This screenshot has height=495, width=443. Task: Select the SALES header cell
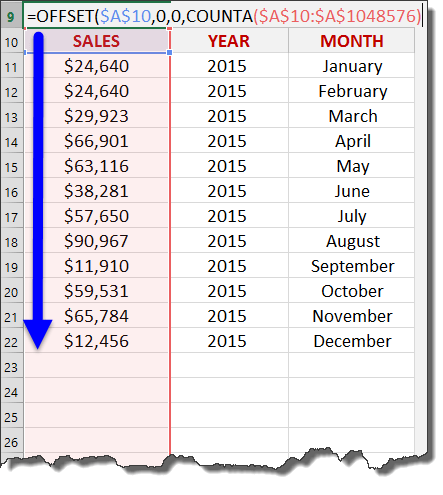point(97,41)
